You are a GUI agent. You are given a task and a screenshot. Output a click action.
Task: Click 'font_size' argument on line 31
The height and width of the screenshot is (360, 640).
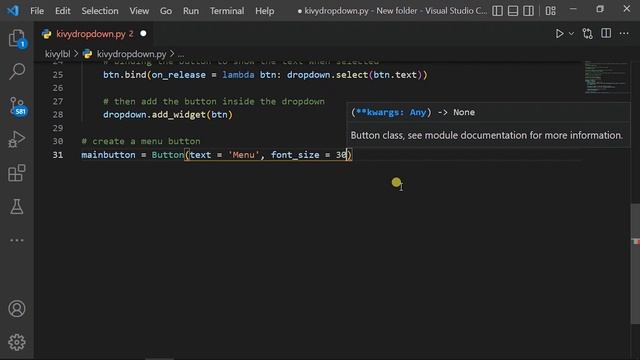(295, 155)
